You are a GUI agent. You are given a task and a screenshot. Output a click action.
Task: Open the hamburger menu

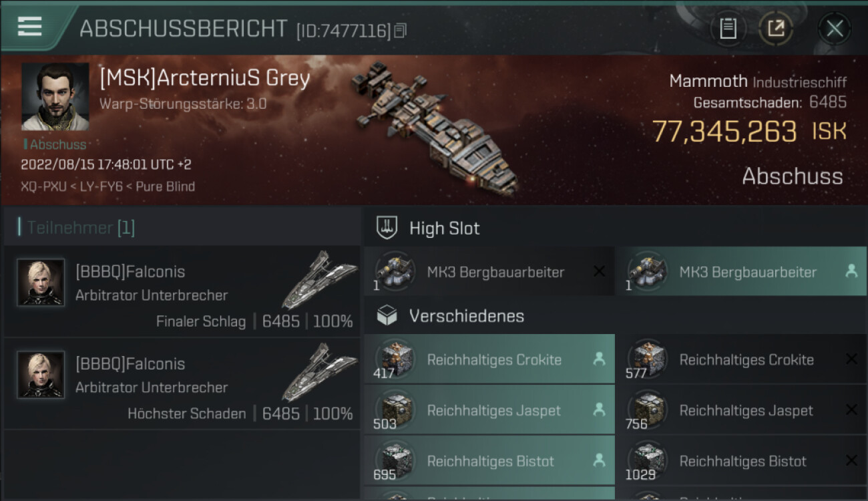(x=30, y=27)
